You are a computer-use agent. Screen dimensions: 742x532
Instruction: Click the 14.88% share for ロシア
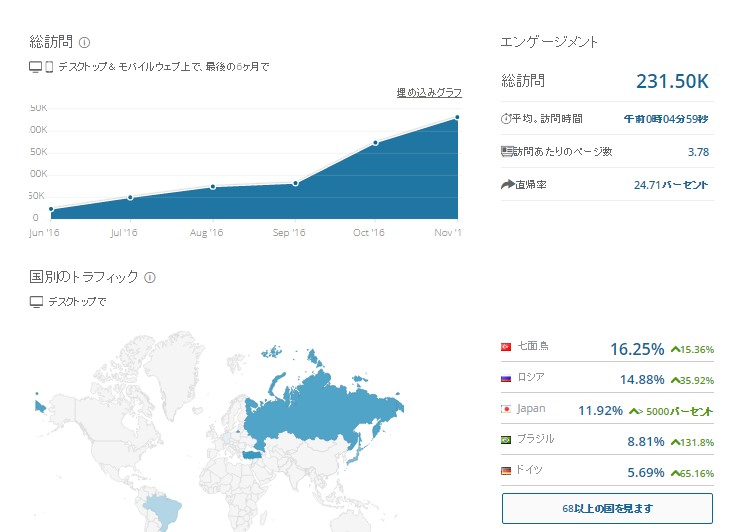(x=642, y=380)
